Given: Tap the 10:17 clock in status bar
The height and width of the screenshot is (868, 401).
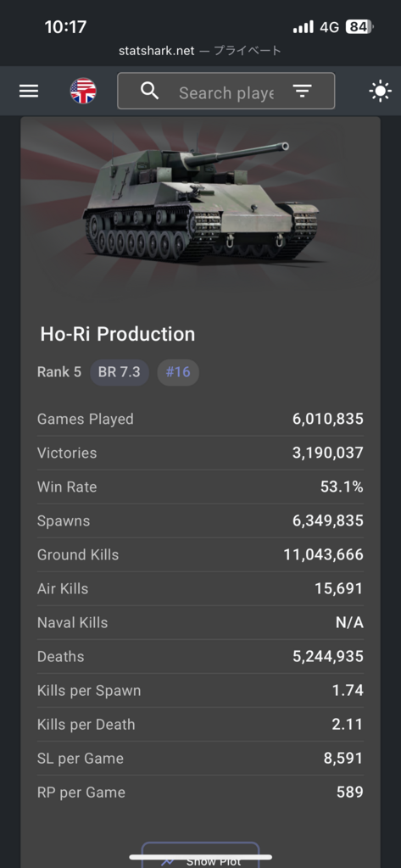Looking at the screenshot, I should [65, 26].
